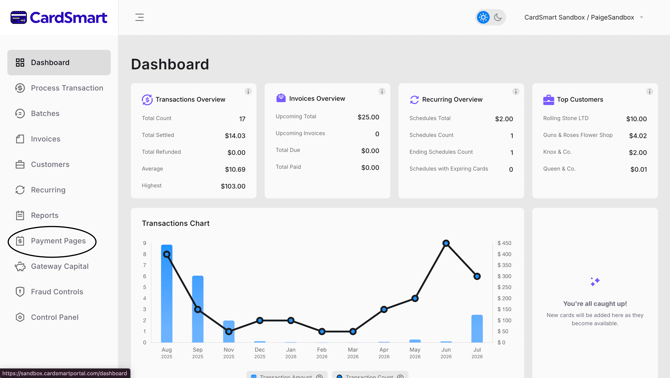Click the Schedules Total $2.00 value
670x378 pixels.
coord(504,119)
